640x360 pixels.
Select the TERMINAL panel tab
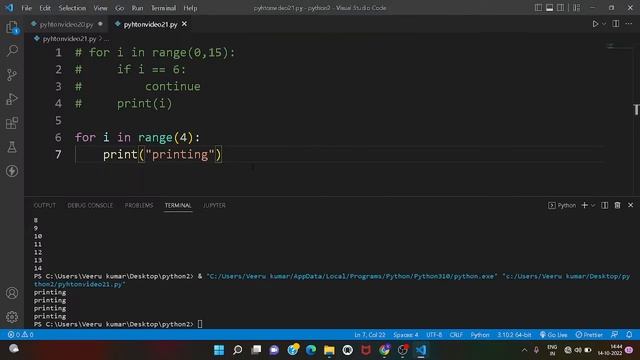click(x=178, y=205)
